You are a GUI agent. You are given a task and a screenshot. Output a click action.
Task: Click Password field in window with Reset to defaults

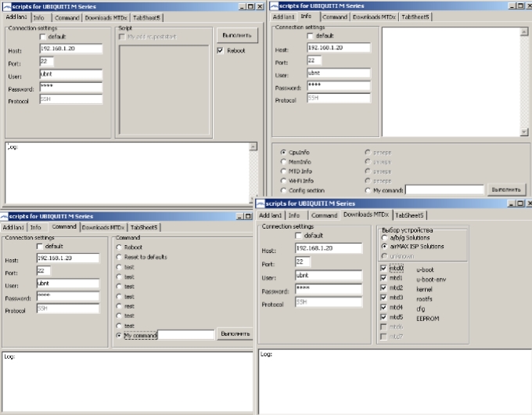point(68,296)
